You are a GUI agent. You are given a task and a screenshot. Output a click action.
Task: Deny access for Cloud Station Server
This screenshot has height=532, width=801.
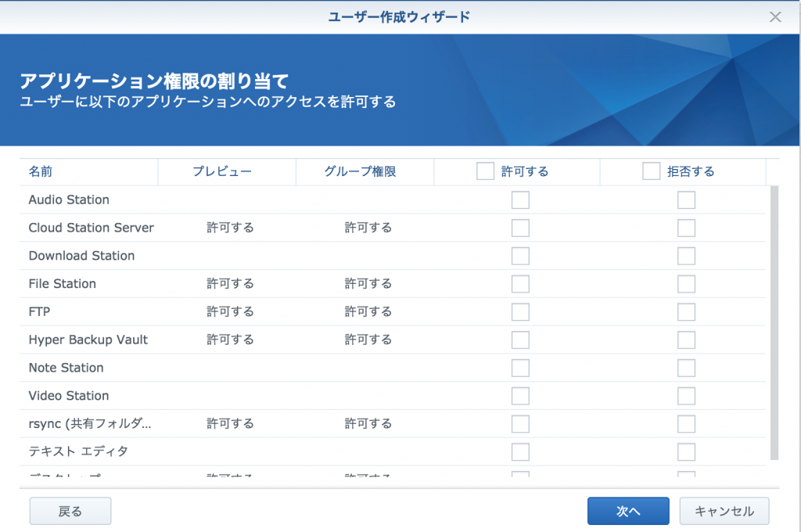coord(686,228)
